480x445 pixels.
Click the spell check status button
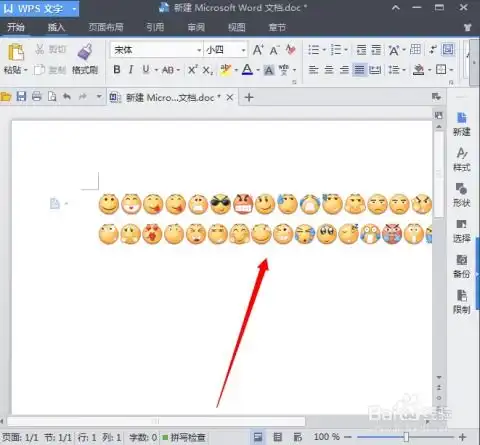point(184,437)
